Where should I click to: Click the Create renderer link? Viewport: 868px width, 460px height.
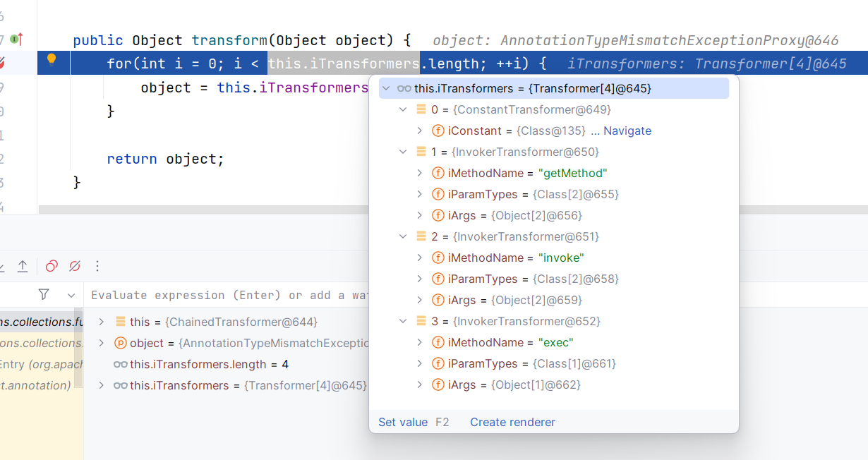click(513, 422)
